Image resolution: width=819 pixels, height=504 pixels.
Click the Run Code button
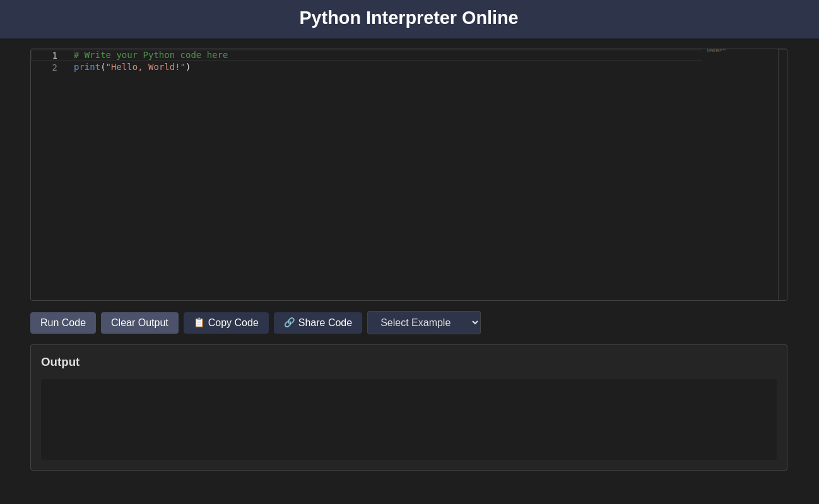(x=63, y=323)
